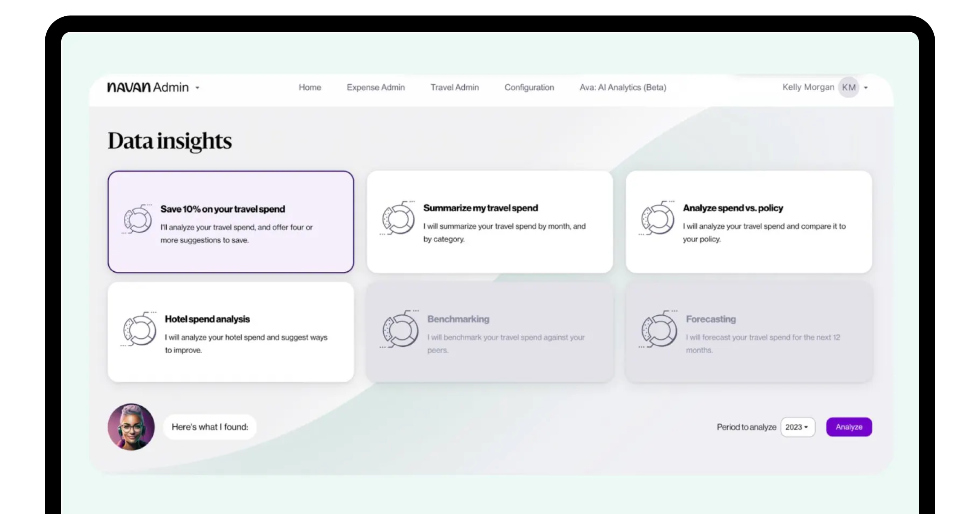Click Ava's avatar portrait

pyautogui.click(x=131, y=427)
